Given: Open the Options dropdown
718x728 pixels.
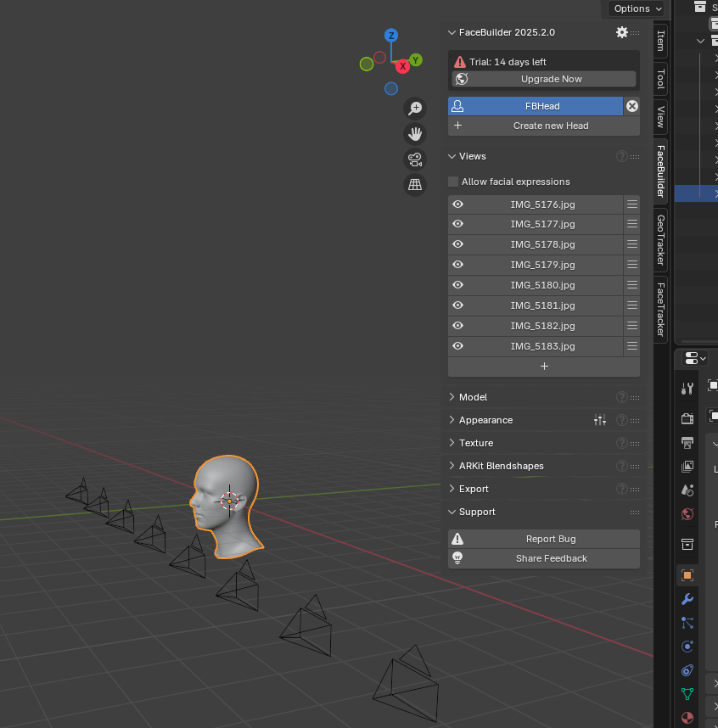Looking at the screenshot, I should pos(638,8).
